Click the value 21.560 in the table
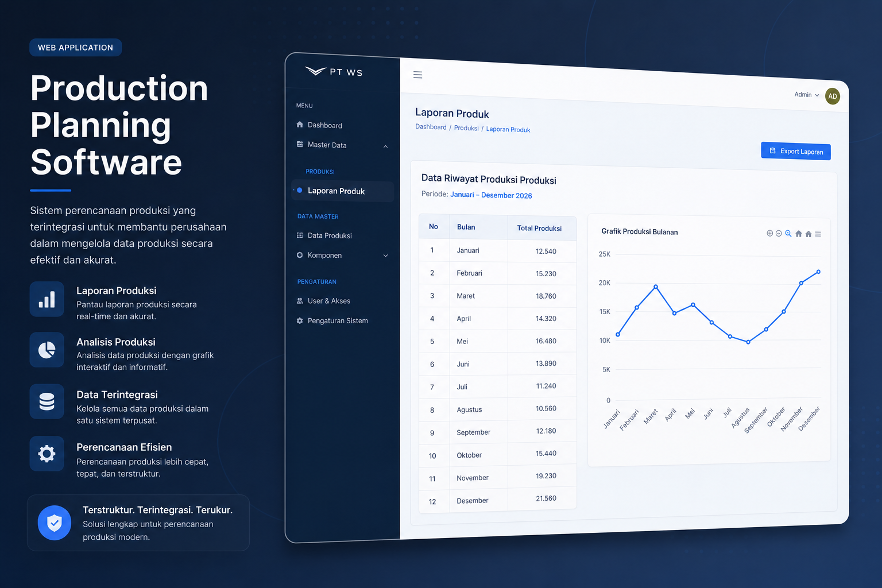 (x=546, y=498)
